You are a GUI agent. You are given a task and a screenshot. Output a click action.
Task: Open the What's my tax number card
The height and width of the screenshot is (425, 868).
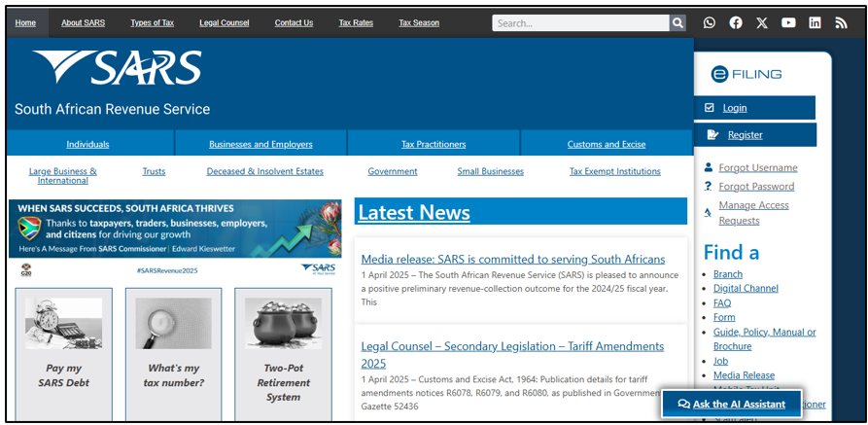click(173, 355)
